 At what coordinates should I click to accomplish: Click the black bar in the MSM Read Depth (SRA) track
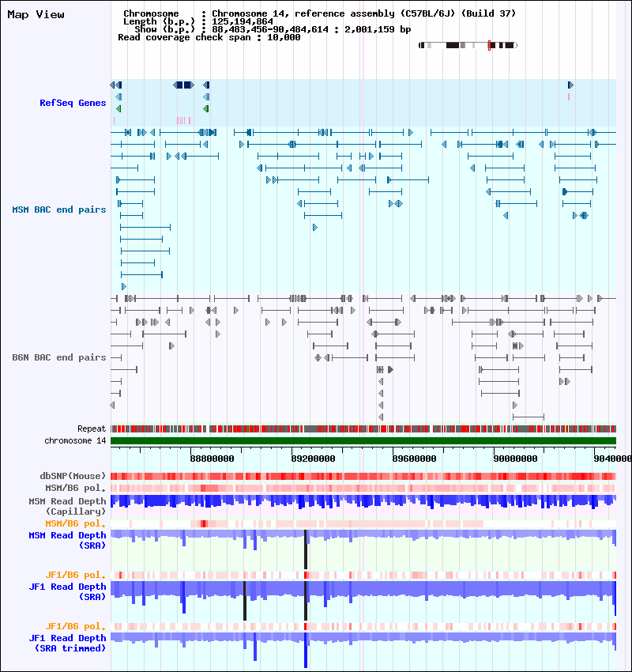tap(306, 549)
